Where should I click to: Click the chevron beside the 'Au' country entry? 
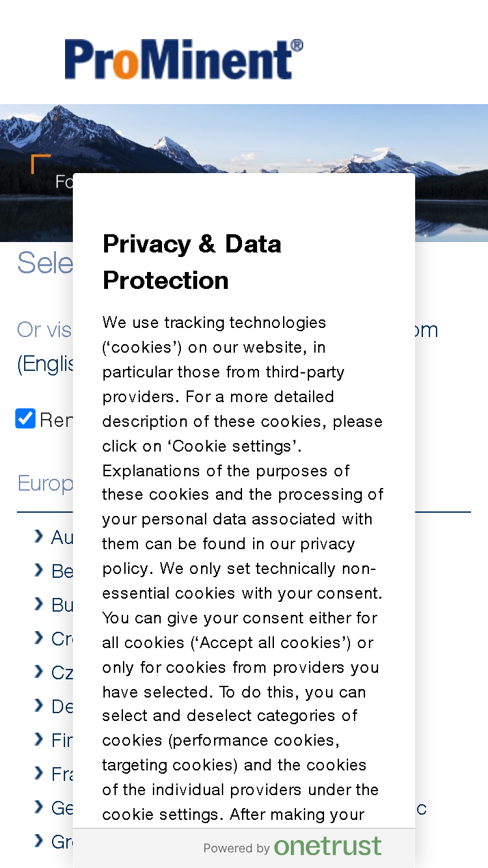[39, 536]
